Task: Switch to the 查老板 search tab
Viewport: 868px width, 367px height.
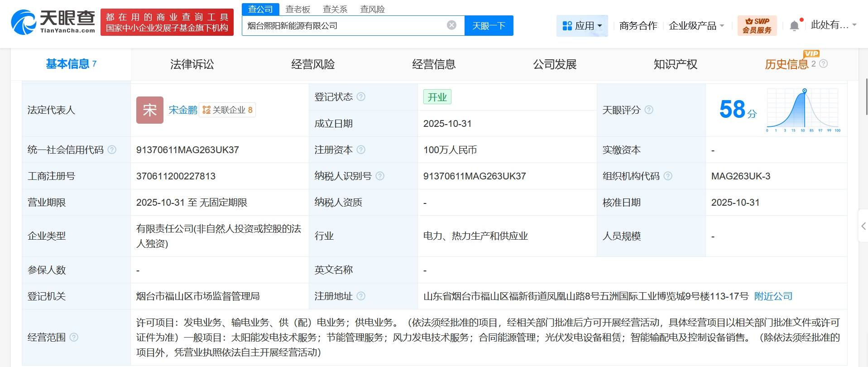Action: coord(298,9)
